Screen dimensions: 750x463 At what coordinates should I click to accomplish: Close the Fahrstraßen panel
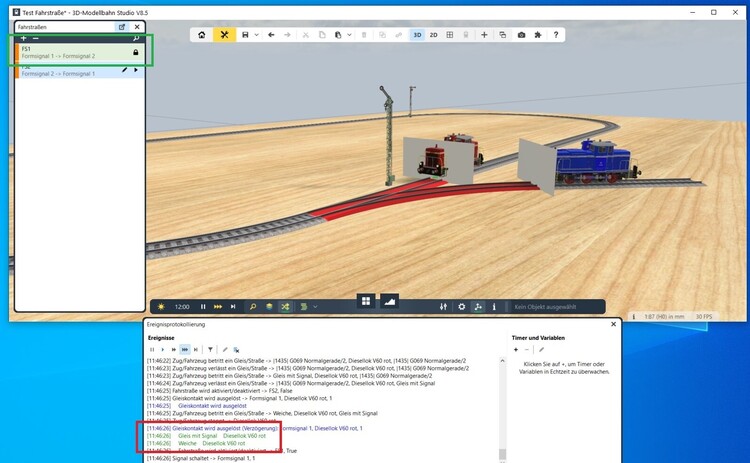tap(137, 27)
